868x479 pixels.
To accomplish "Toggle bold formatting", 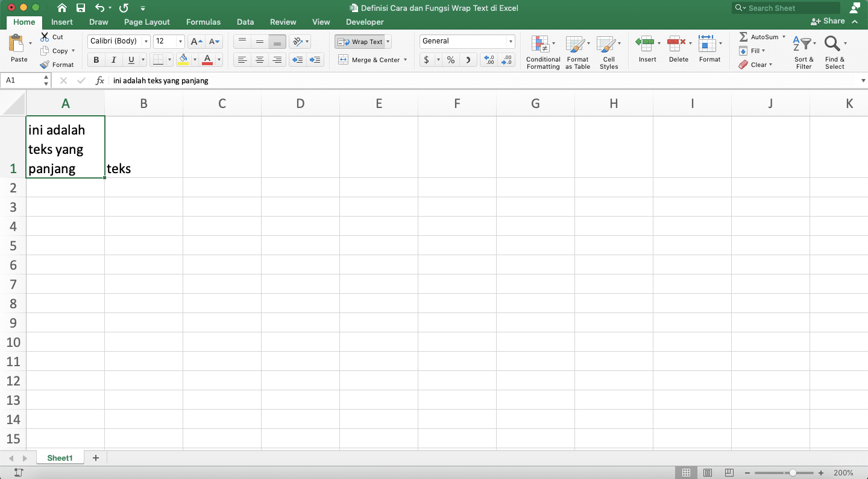I will tap(96, 60).
